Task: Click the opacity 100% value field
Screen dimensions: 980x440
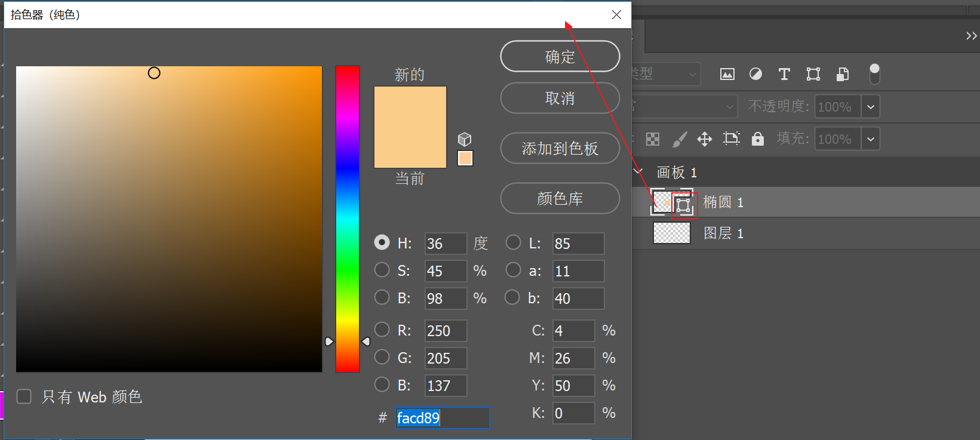Action: (x=837, y=107)
